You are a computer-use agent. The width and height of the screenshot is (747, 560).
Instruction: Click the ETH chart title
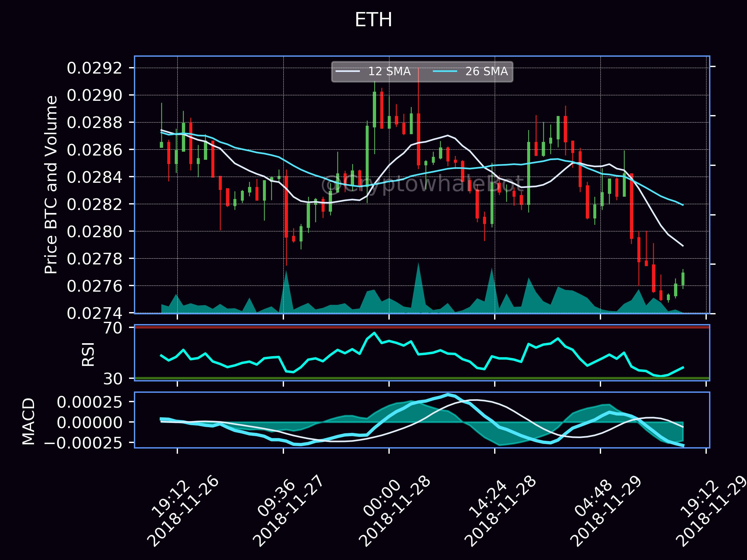373,20
